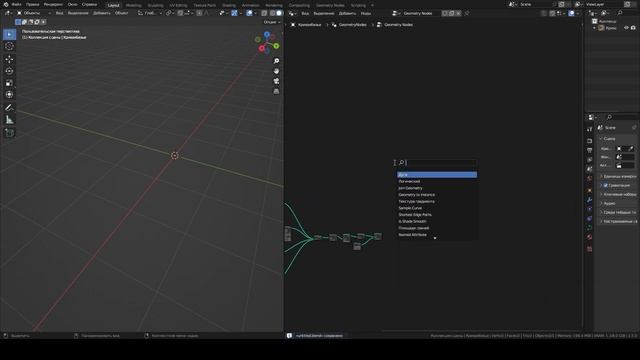Open the Blender logo menu
Viewport: 640px width, 360px height.
6,4
